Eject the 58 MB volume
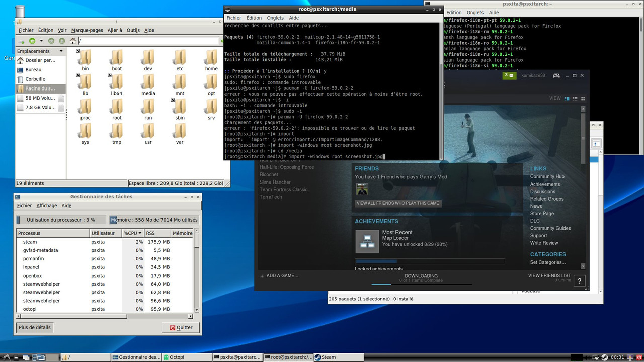644x362 pixels. coord(61,98)
